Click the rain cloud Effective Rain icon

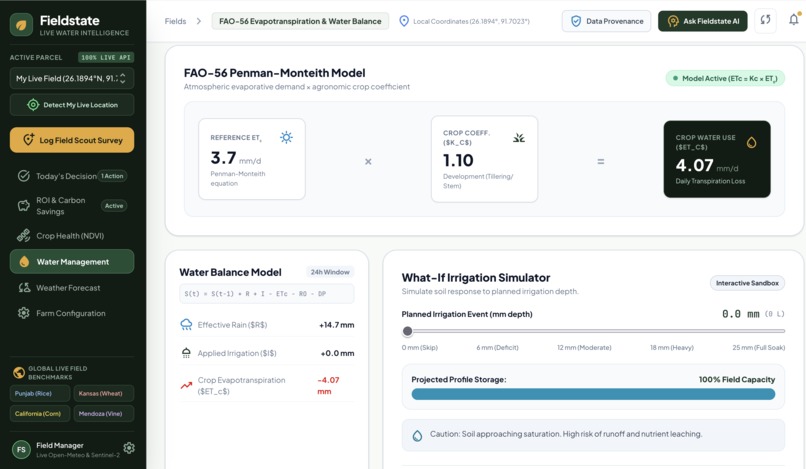point(186,324)
